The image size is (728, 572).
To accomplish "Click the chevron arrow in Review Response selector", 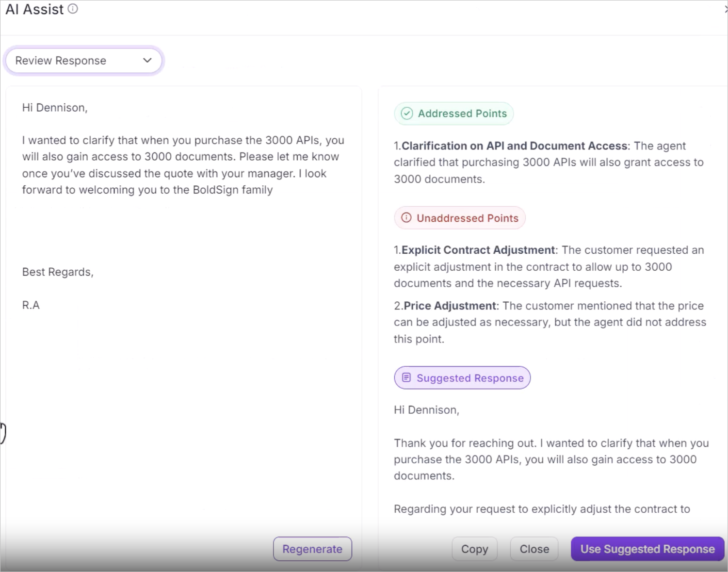I will 147,60.
